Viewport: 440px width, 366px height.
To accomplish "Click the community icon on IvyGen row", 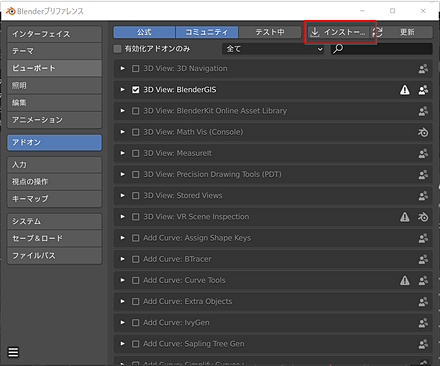I will [423, 323].
